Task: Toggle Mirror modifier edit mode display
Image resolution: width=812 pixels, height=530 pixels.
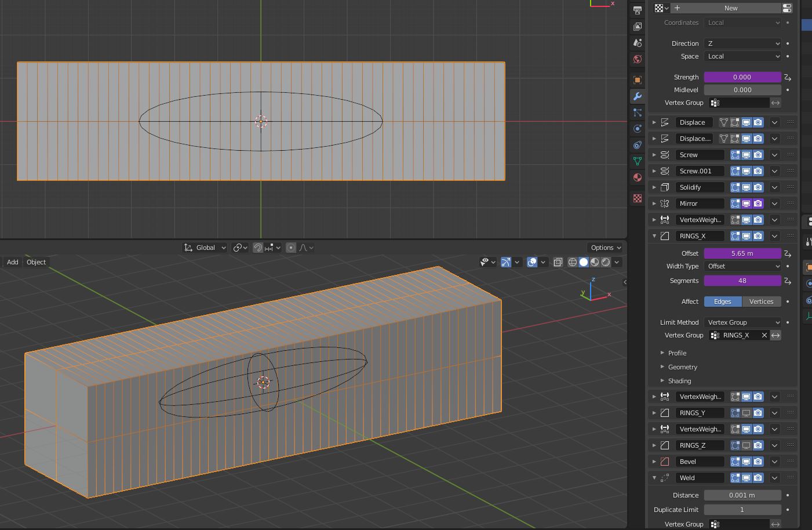Action: point(735,204)
